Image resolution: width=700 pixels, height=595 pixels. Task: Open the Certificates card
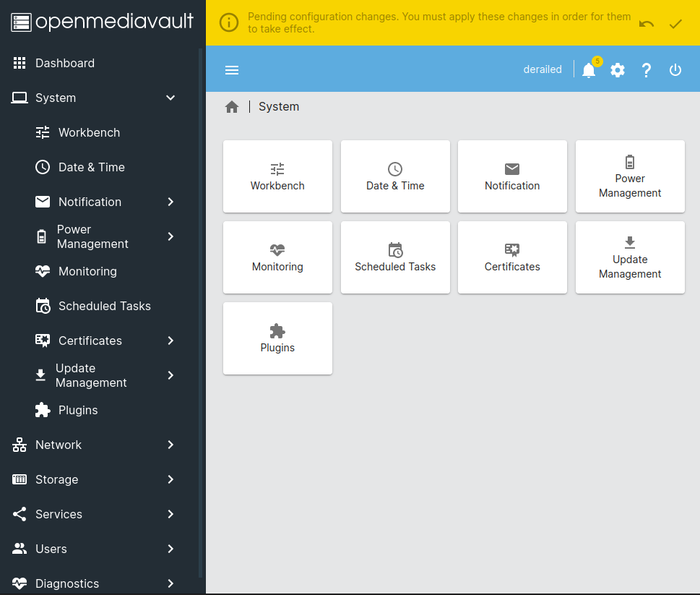point(512,257)
